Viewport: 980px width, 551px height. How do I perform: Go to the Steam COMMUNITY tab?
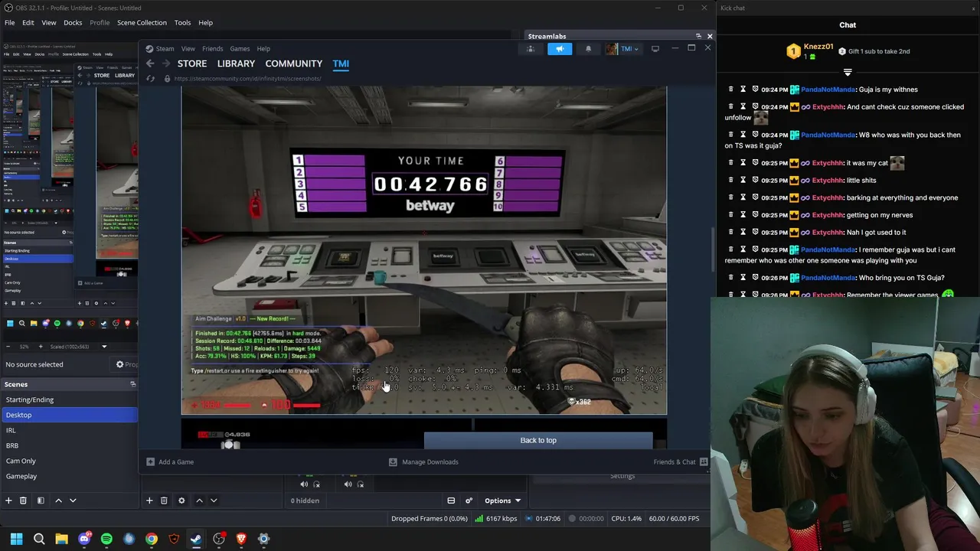[x=294, y=64]
